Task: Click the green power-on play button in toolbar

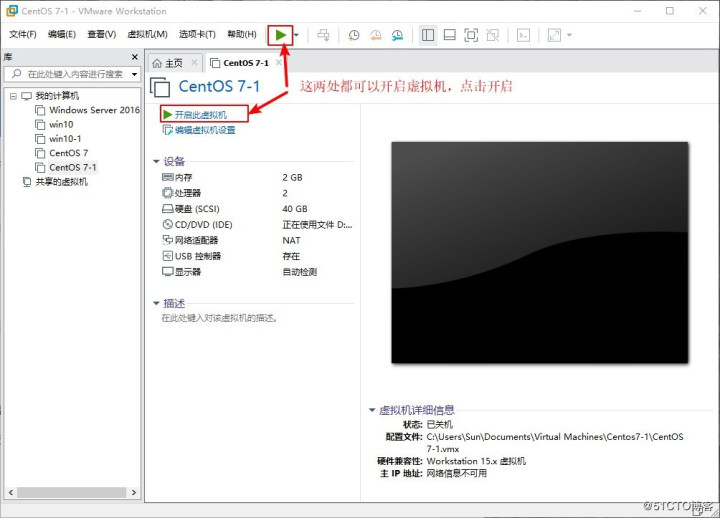Action: click(x=281, y=35)
